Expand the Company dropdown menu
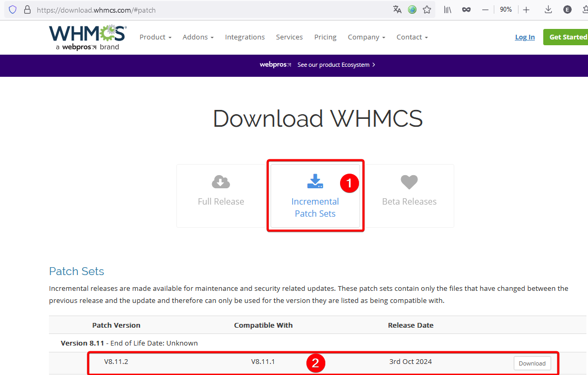Viewport: 588px width, 375px height. [366, 37]
